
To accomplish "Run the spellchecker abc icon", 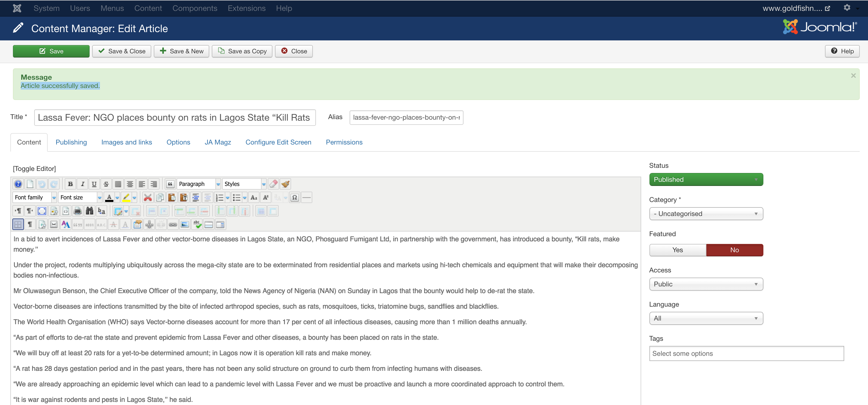I will 197,225.
